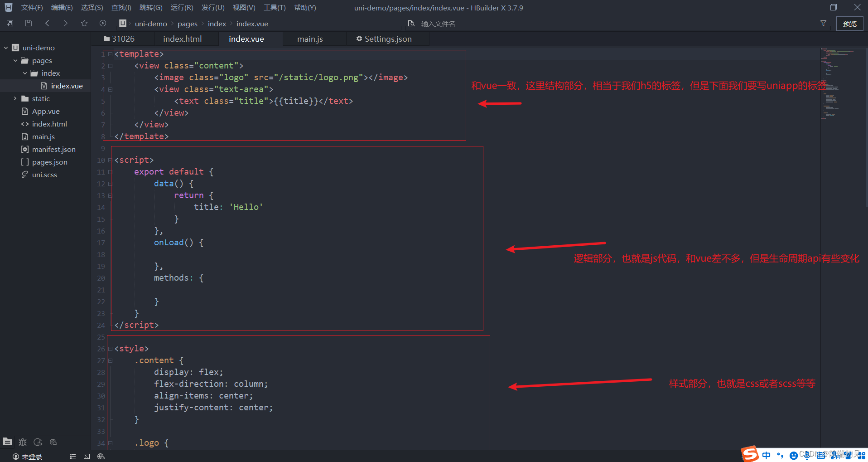Open the 编辑(E) menu
Screen dimensions: 868x462
(62, 8)
